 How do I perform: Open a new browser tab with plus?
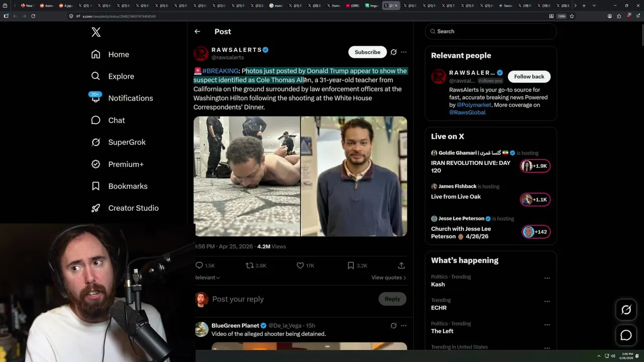tap(584, 6)
